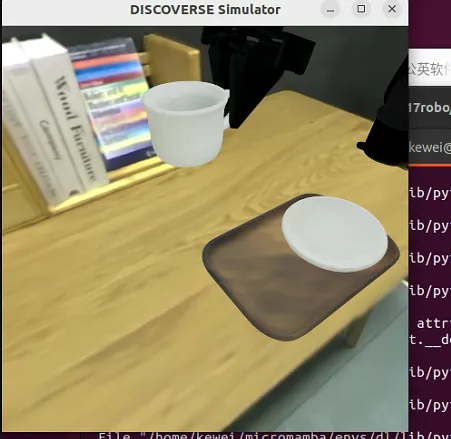Maximize the DISCOVERSE Simulator window

pyautogui.click(x=361, y=9)
